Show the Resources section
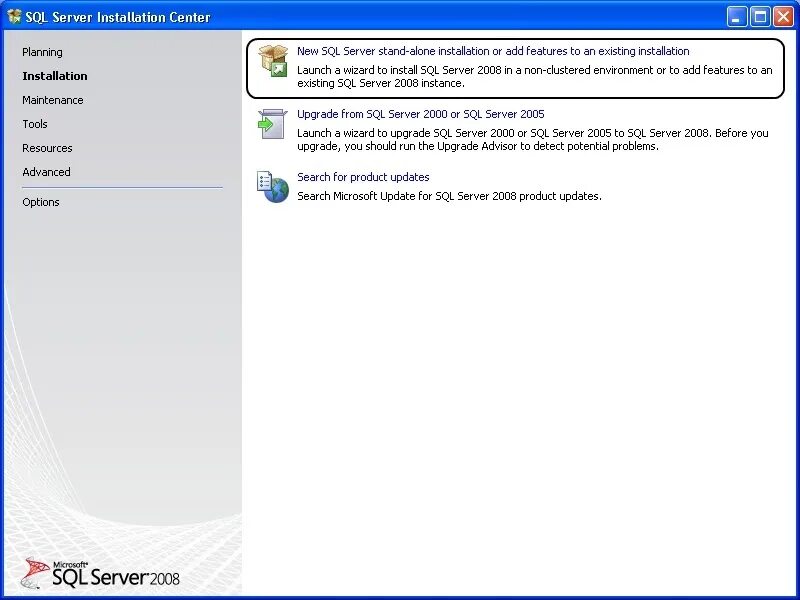The image size is (800, 600). click(47, 148)
